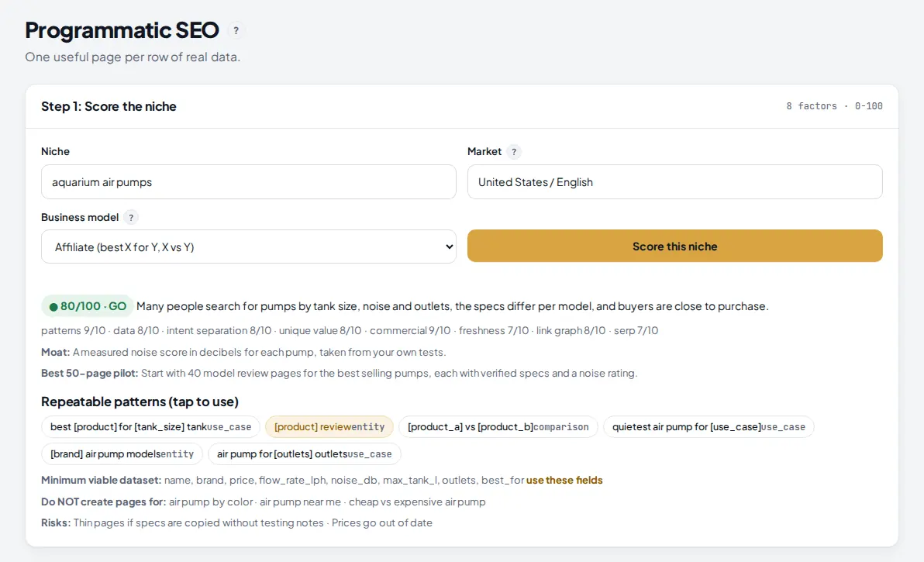
Task: Click the Market help question mark
Action: tap(514, 151)
